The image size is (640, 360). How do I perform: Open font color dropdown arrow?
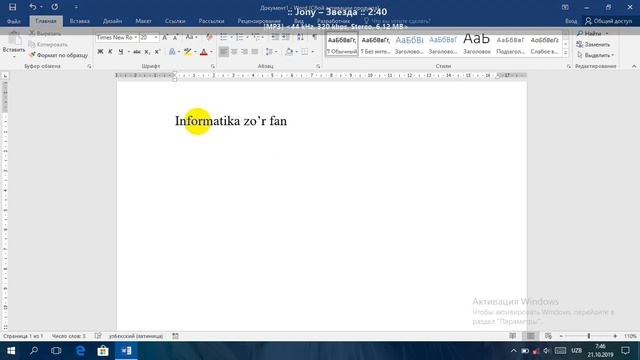211,52
